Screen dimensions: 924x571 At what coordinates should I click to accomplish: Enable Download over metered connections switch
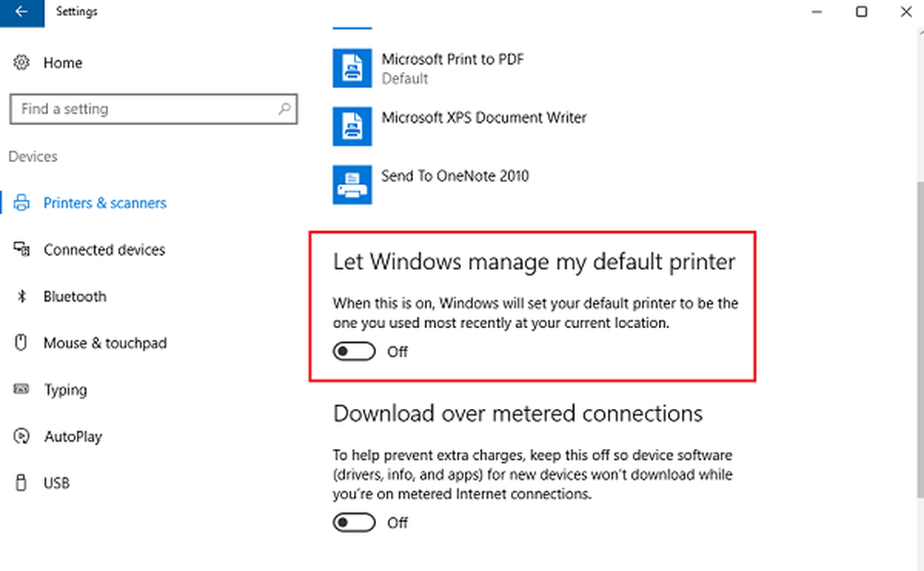[355, 523]
